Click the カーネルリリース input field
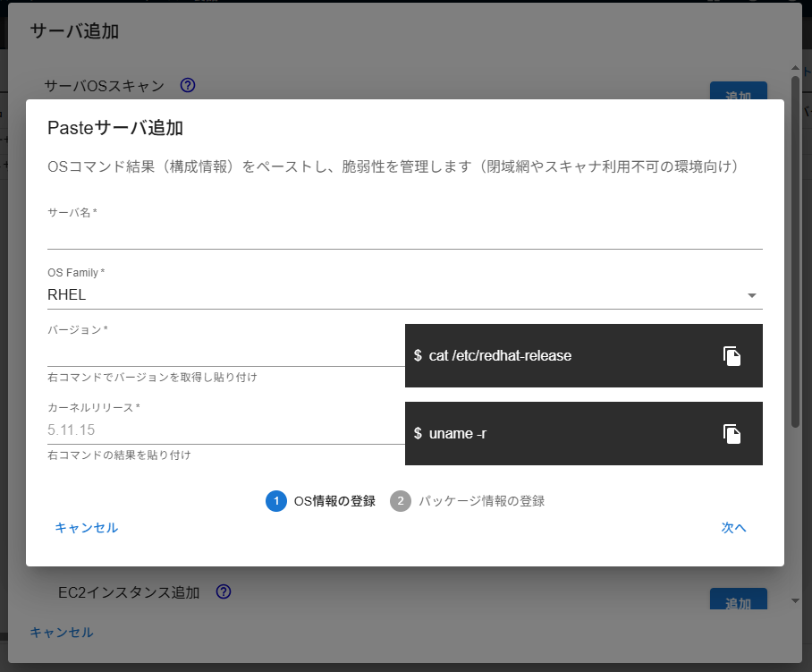 coord(225,430)
